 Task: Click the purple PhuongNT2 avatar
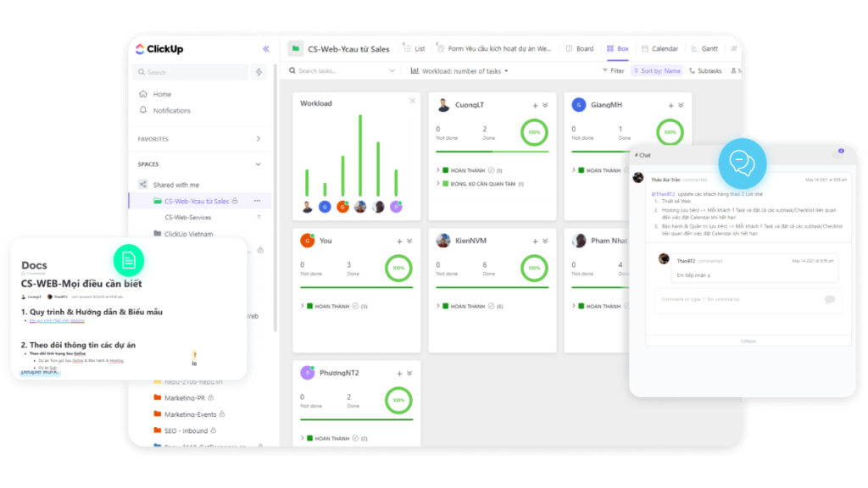pyautogui.click(x=307, y=373)
